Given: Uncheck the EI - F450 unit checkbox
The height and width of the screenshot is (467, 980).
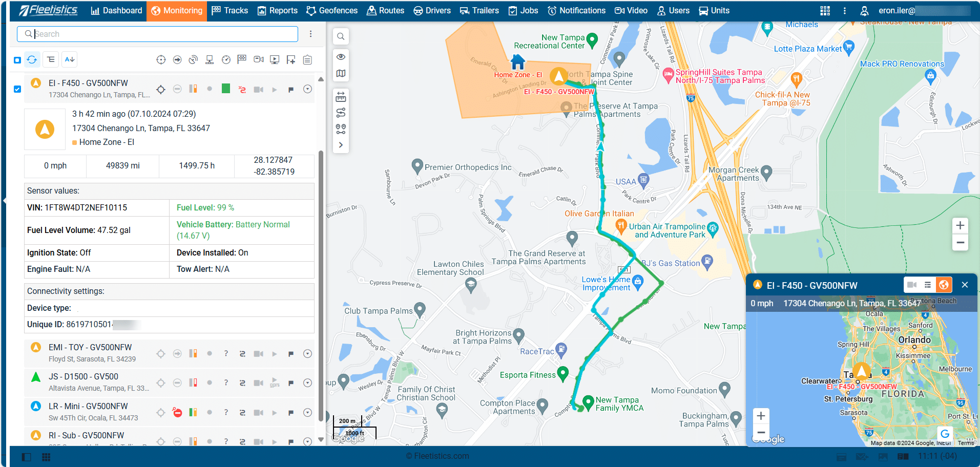Looking at the screenshot, I should [17, 89].
